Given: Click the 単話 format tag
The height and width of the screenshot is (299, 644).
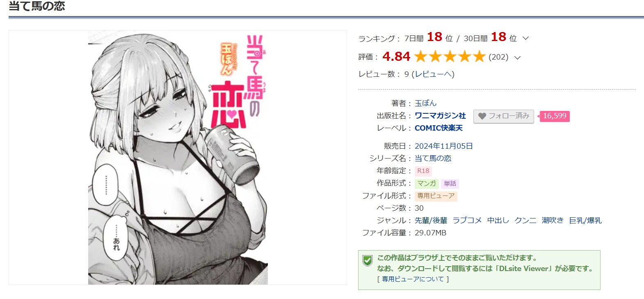Looking at the screenshot, I should click(x=450, y=184).
